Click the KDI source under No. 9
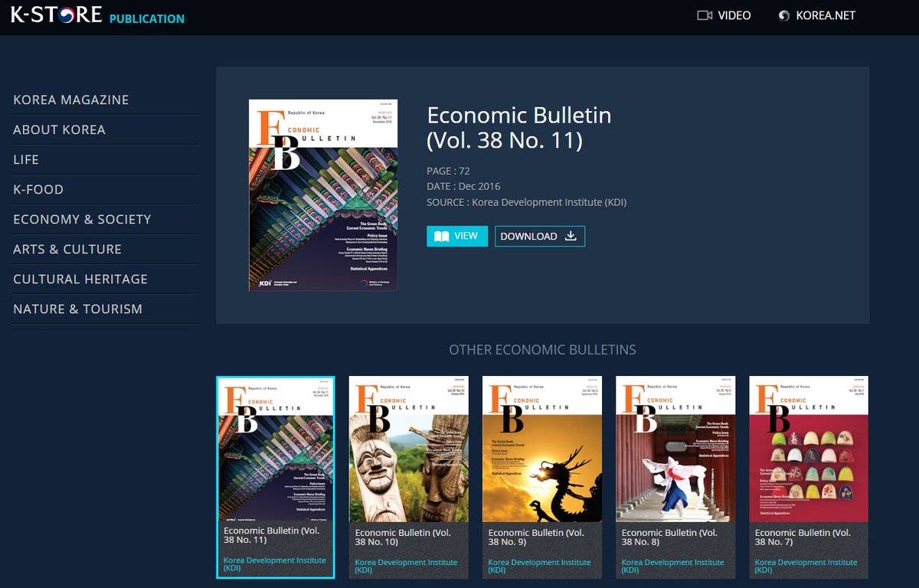This screenshot has height=588, width=919. (540, 566)
